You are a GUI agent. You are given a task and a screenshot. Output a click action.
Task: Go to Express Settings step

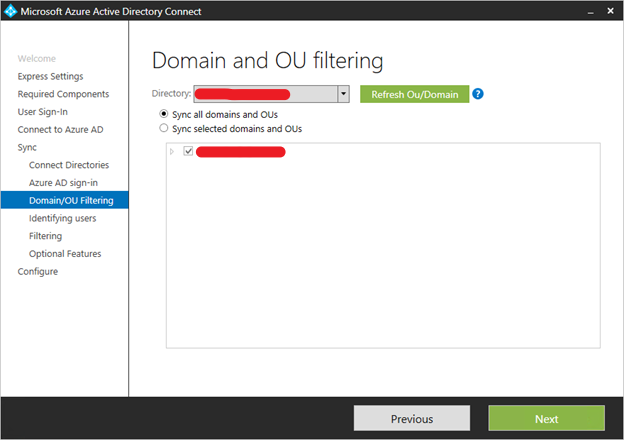[x=51, y=76]
